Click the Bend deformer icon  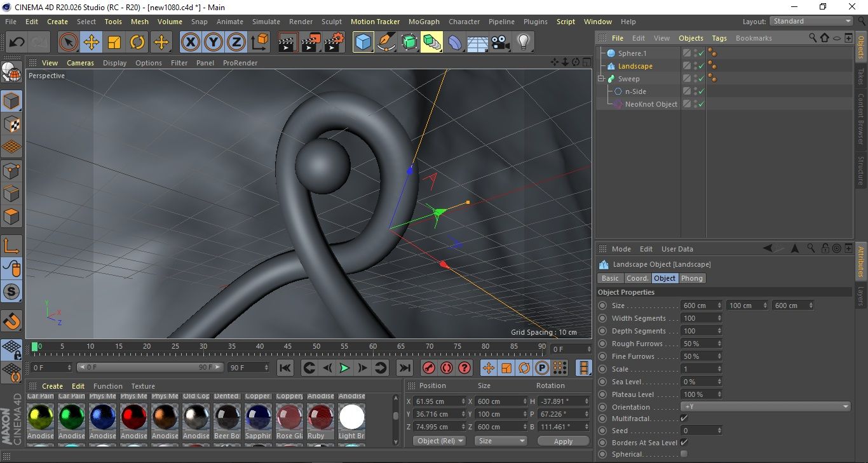[455, 43]
